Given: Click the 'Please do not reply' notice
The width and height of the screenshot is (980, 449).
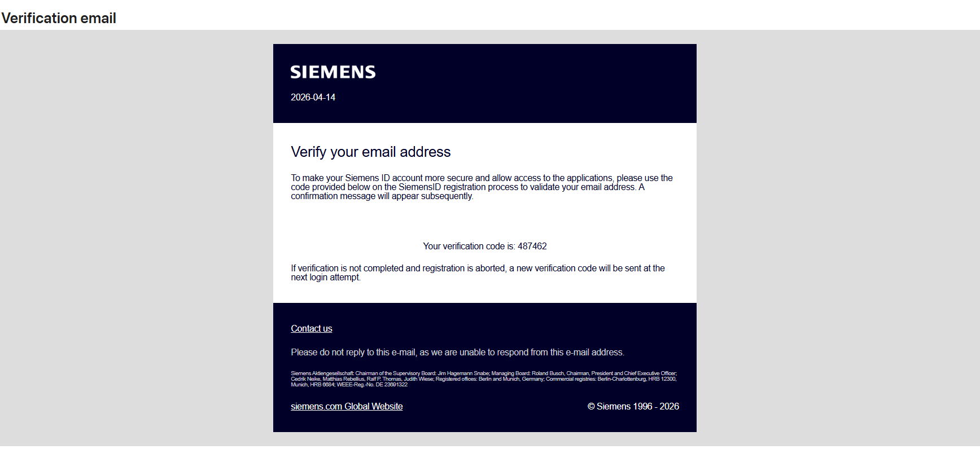Looking at the screenshot, I should tap(458, 353).
